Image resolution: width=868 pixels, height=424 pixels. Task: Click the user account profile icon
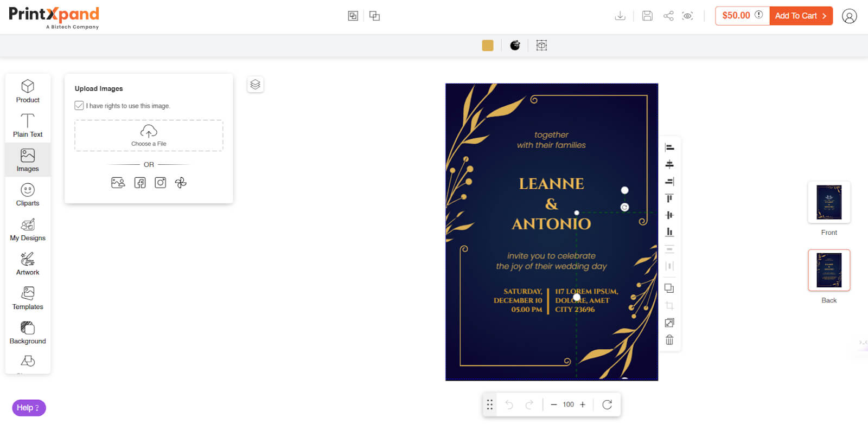pyautogui.click(x=849, y=16)
